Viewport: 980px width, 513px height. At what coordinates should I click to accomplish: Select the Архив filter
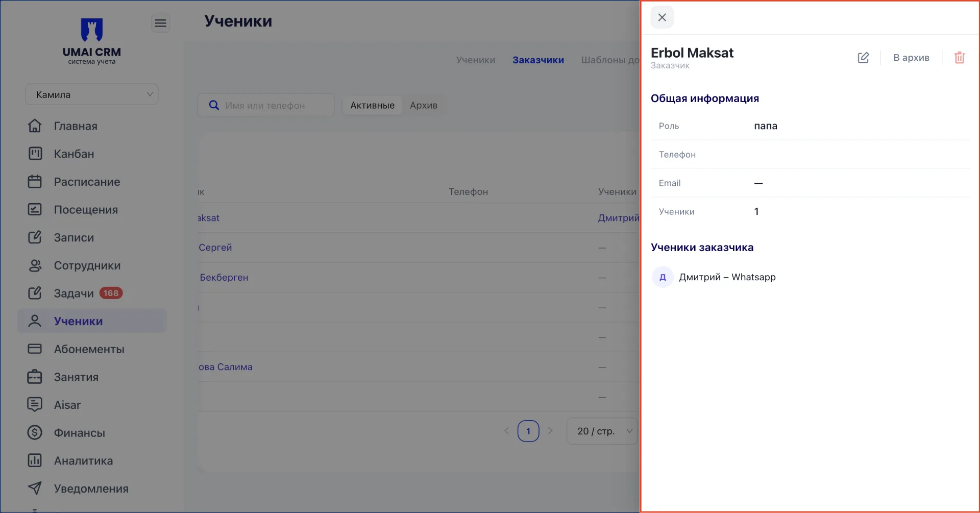pyautogui.click(x=424, y=105)
